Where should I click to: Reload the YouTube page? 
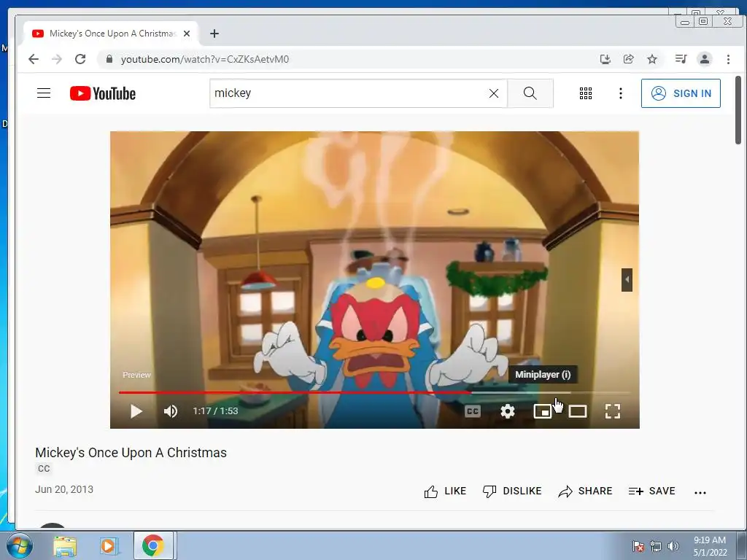(80, 59)
